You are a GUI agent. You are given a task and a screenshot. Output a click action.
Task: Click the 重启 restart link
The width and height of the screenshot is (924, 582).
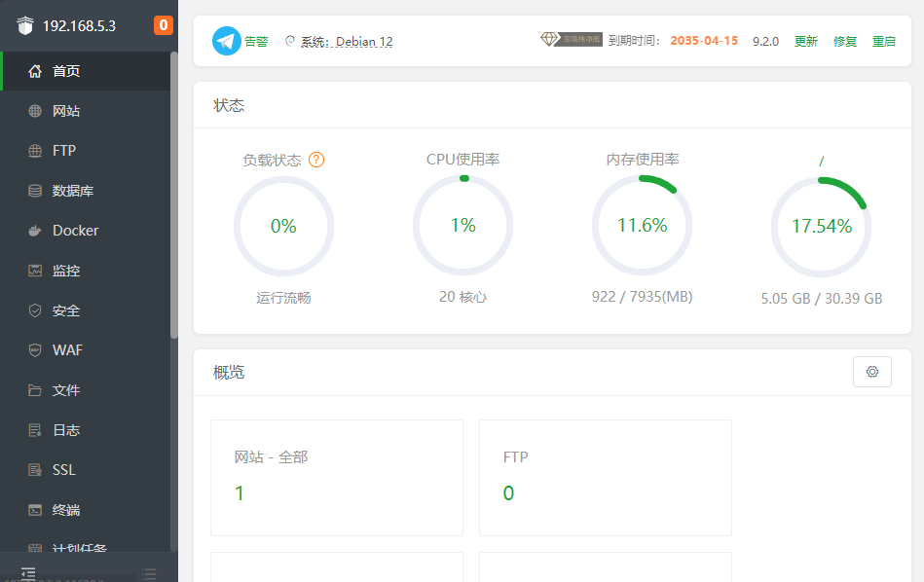click(x=883, y=41)
